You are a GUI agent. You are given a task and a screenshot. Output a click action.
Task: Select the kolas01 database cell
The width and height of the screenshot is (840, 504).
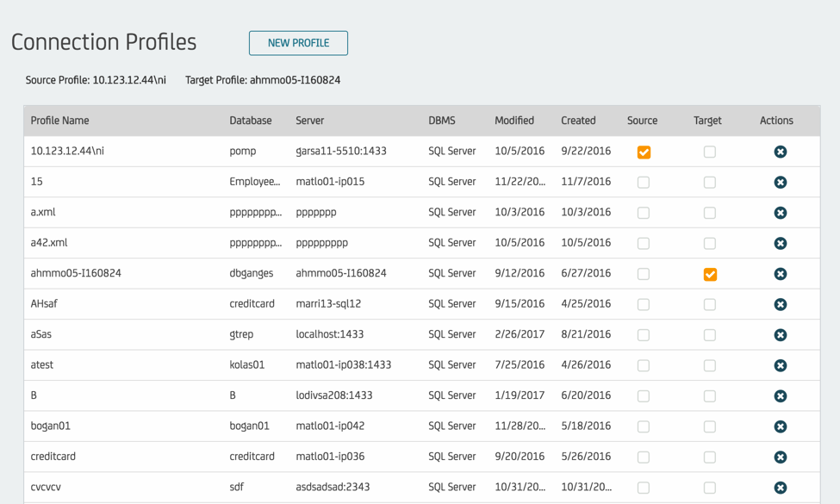coord(247,364)
